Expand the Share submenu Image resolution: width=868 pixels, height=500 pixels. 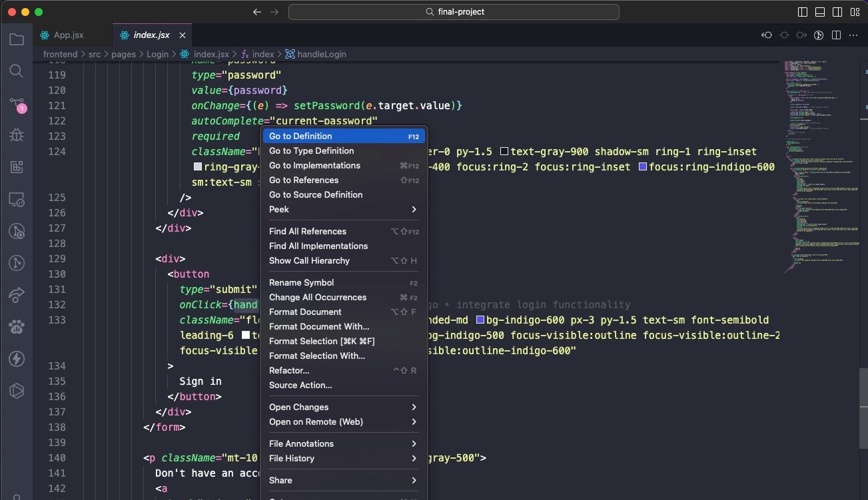(x=343, y=480)
